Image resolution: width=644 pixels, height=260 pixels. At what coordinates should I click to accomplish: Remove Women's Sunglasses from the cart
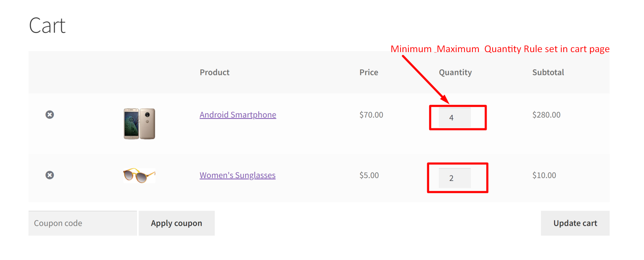click(x=50, y=175)
